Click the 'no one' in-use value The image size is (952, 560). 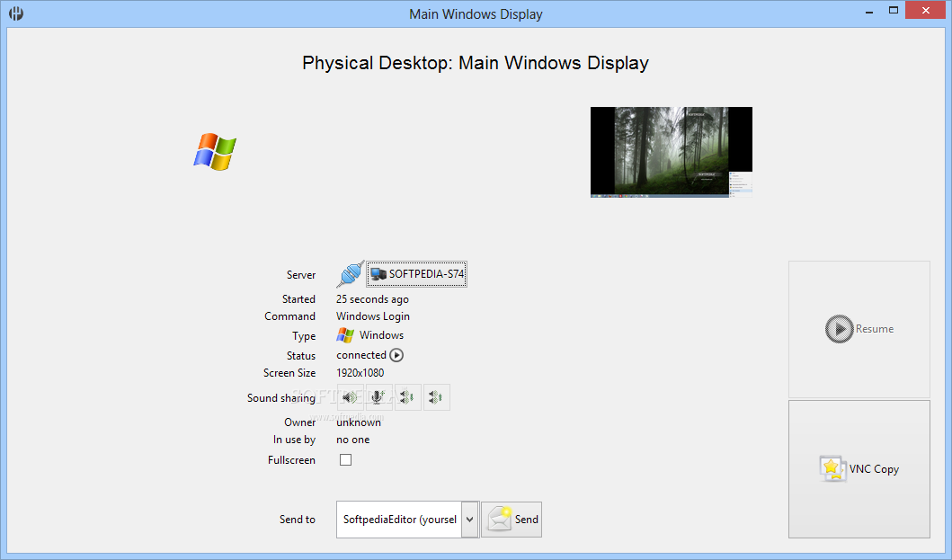click(352, 440)
